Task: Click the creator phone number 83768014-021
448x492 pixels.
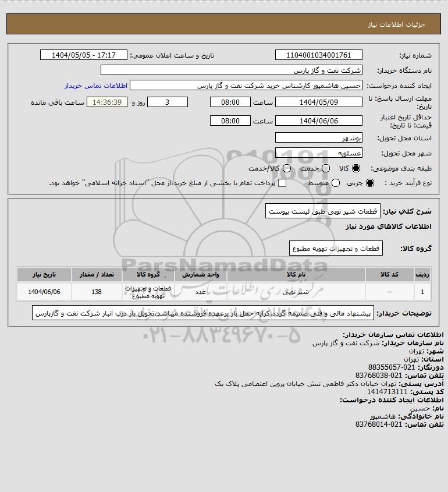Action: (x=379, y=424)
